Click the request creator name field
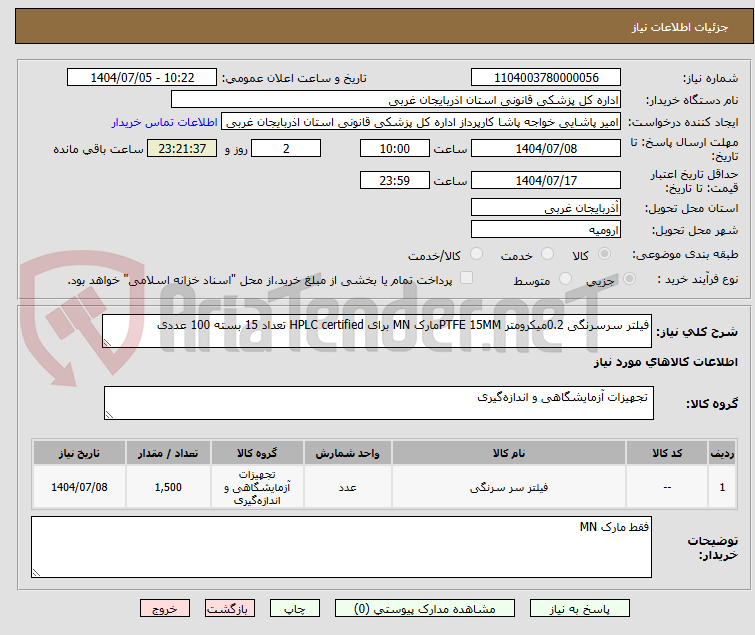 [421, 122]
